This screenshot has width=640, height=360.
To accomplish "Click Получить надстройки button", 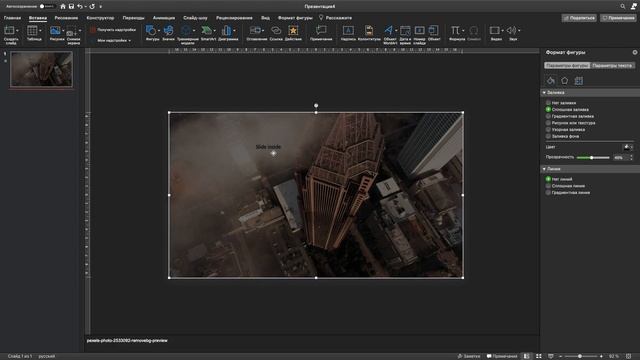I will tap(113, 30).
